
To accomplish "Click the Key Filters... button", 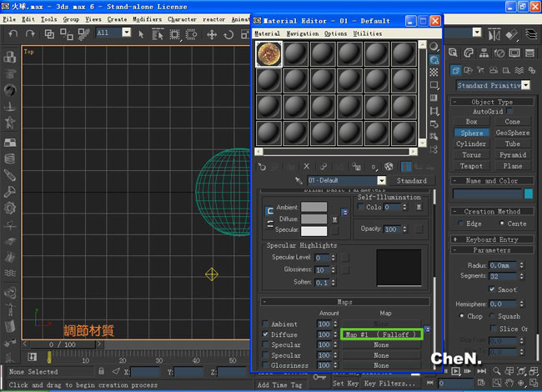I will tap(389, 384).
